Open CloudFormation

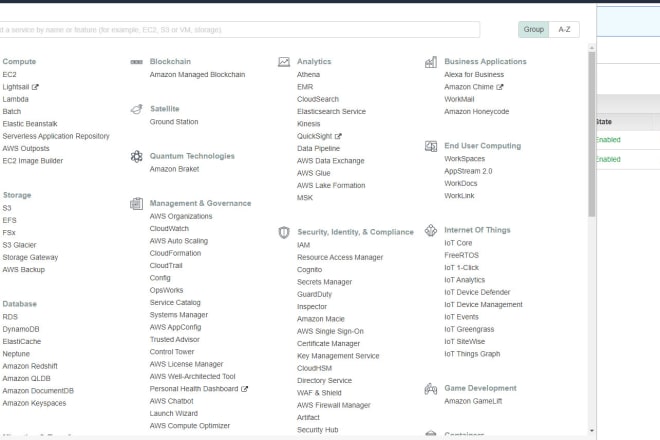(176, 253)
